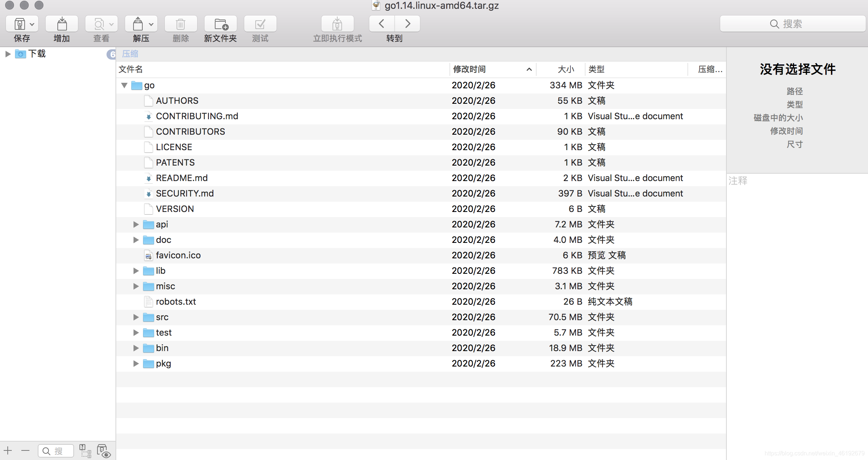Click the View (查看) toolbar icon
Image resolution: width=868 pixels, height=460 pixels.
pos(99,24)
